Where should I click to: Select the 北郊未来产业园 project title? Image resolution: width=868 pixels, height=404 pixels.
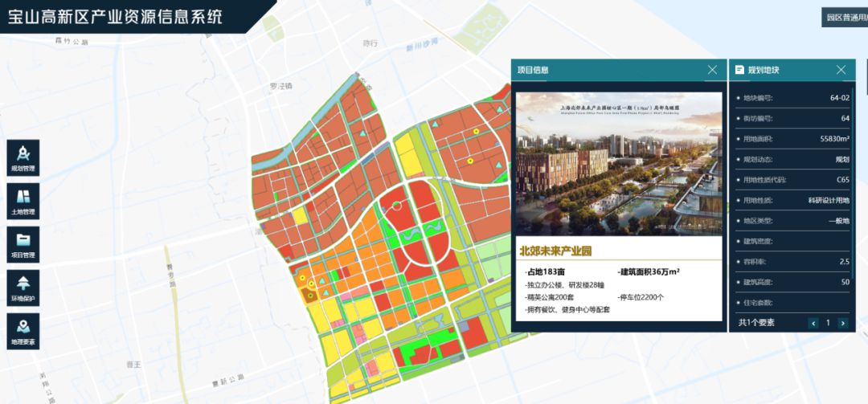555,251
